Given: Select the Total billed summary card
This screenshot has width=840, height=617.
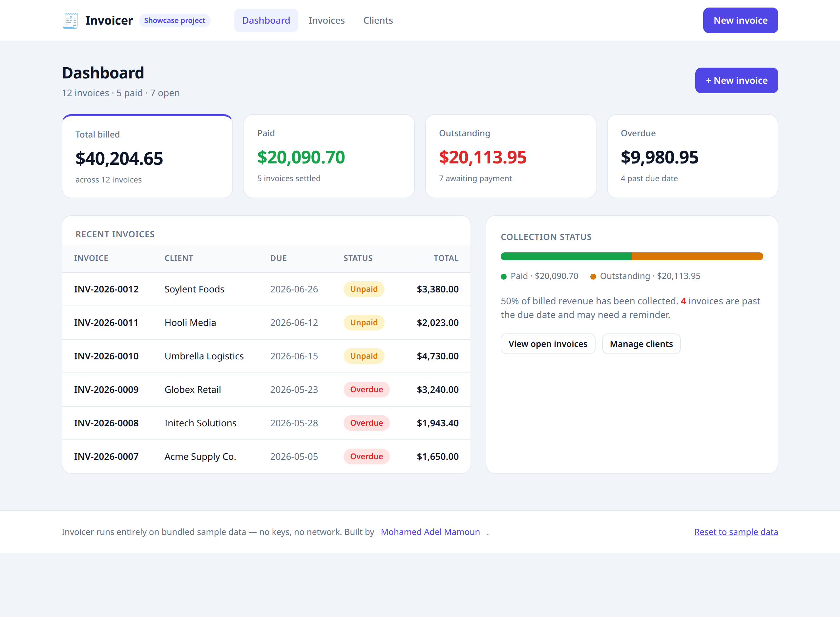Looking at the screenshot, I should pyautogui.click(x=147, y=156).
